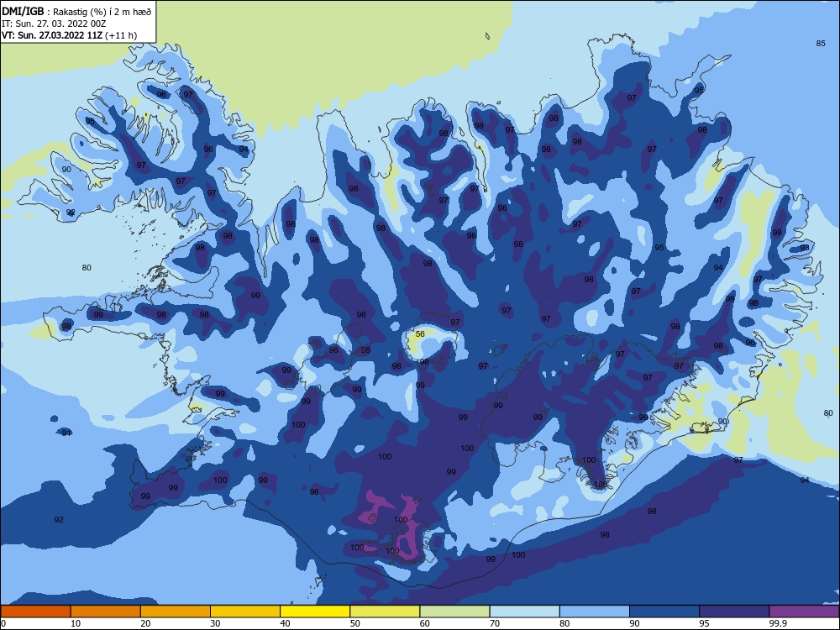Click the 40-50 yellow legend swatch

tap(315, 612)
